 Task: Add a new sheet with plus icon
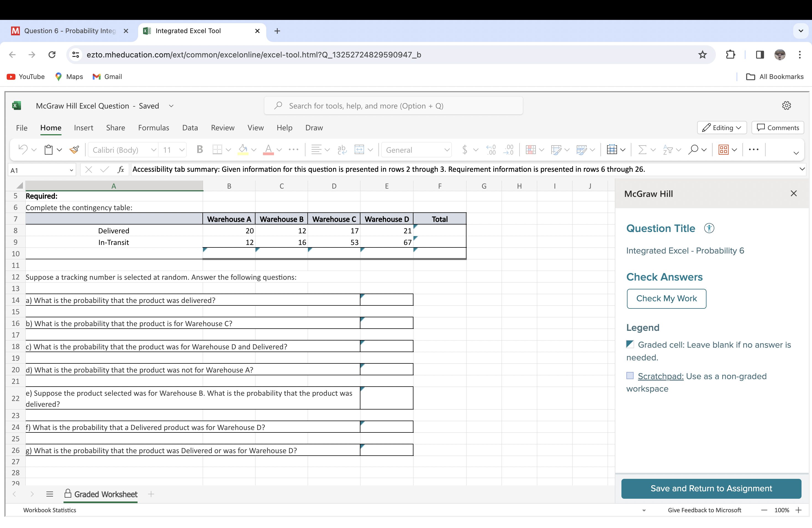[x=151, y=494]
